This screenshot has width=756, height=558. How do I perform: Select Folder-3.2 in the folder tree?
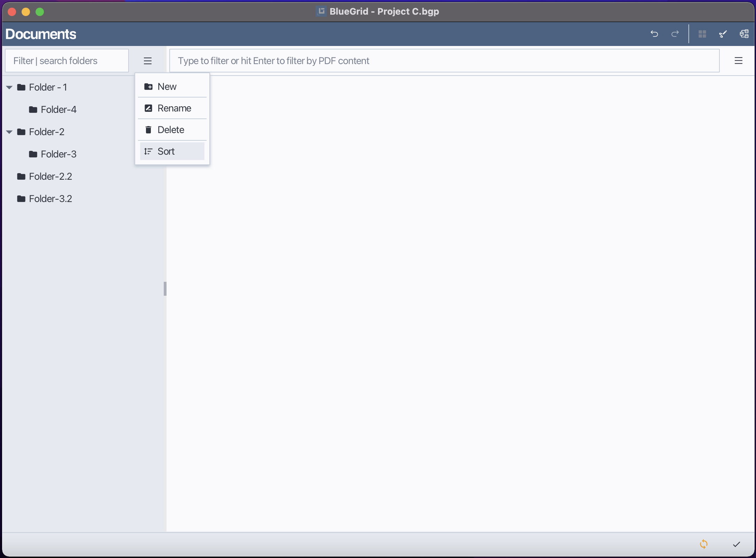point(50,199)
